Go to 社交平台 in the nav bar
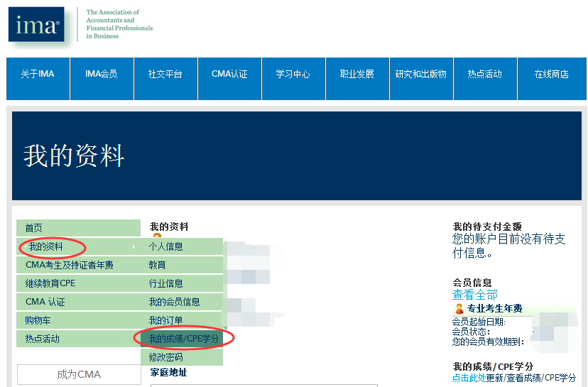The width and height of the screenshot is (588, 387). click(x=165, y=79)
